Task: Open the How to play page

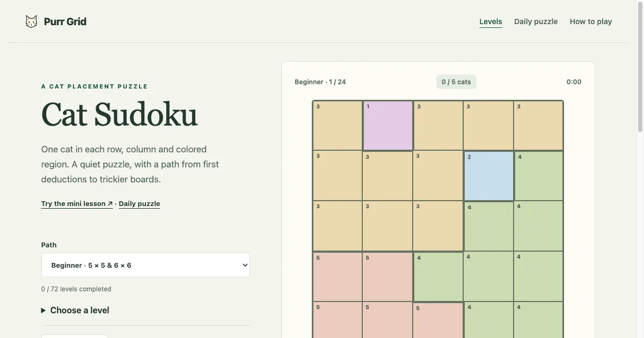Action: pos(591,21)
